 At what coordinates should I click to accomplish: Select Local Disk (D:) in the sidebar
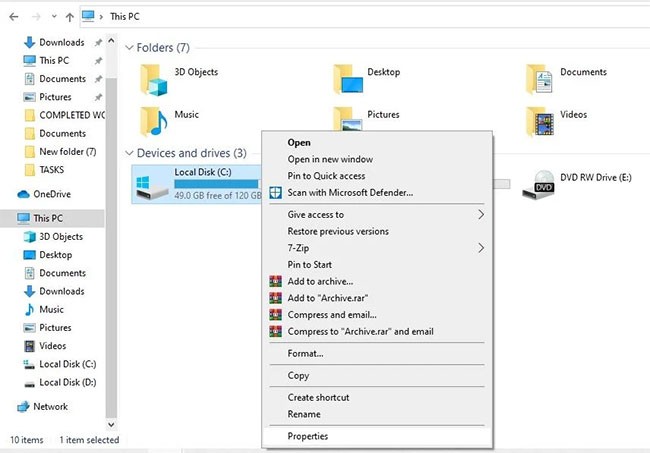[67, 383]
